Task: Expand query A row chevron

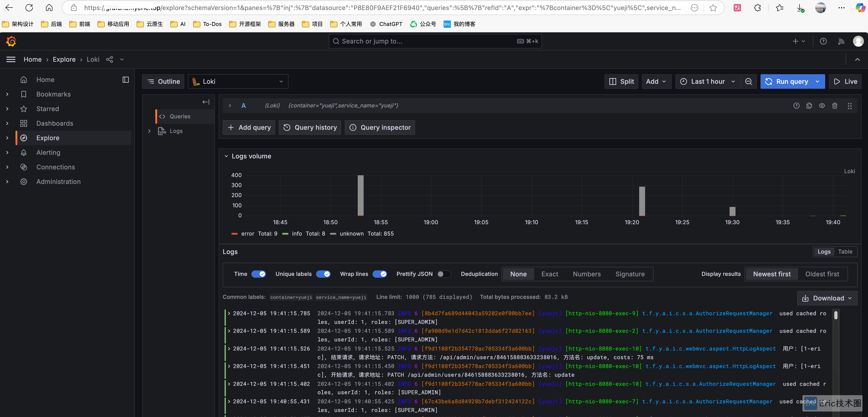Action: click(230, 106)
